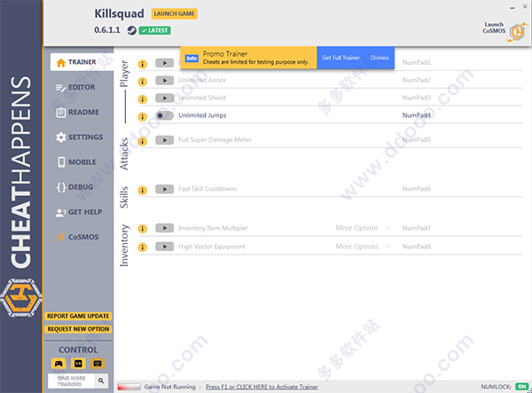Open the README tab
Screen dimensions: 532x393
(77, 112)
